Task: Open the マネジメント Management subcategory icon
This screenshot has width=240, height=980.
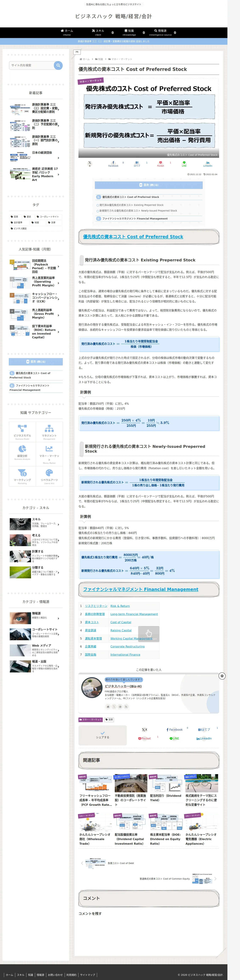Action: pyautogui.click(x=49, y=431)
